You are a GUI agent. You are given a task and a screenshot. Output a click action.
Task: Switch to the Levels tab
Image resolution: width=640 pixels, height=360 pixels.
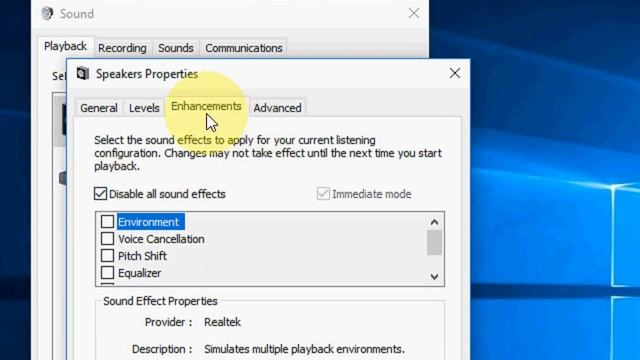click(x=144, y=108)
